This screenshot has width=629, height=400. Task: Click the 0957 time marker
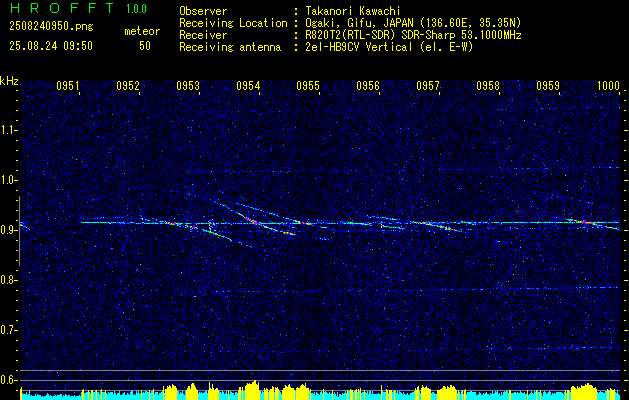tap(428, 85)
